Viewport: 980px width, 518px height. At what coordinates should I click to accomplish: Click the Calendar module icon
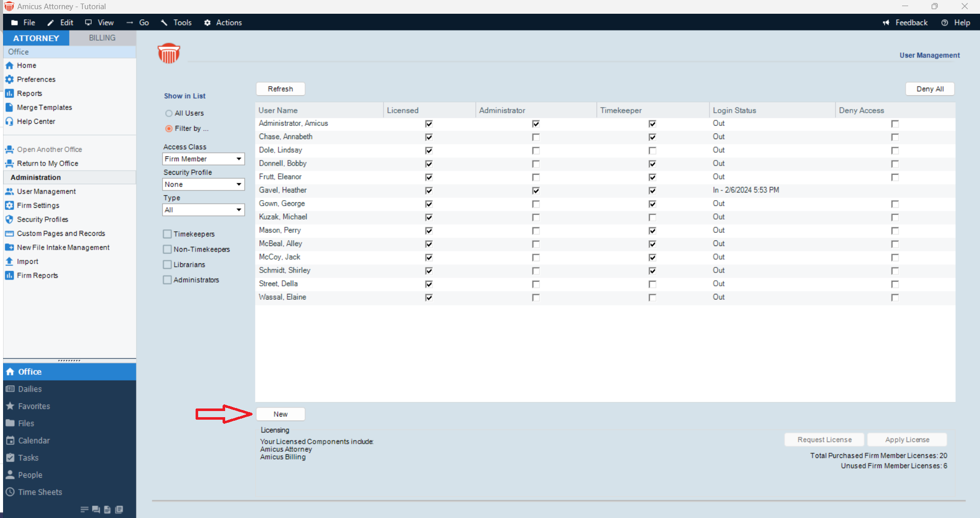coord(10,441)
